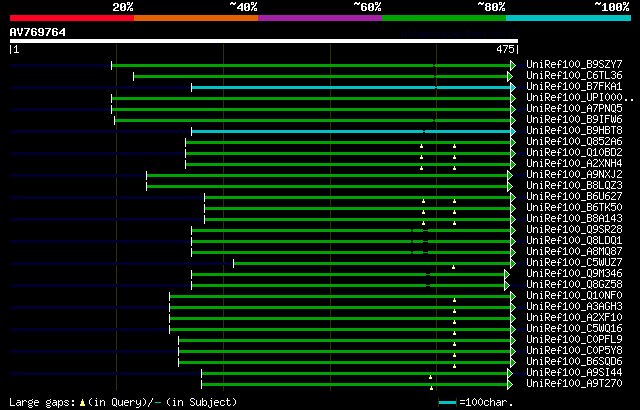Click the cyan alignment bar for UniRef100_B9HBT8
The image size is (640, 410).
tap(351, 131)
